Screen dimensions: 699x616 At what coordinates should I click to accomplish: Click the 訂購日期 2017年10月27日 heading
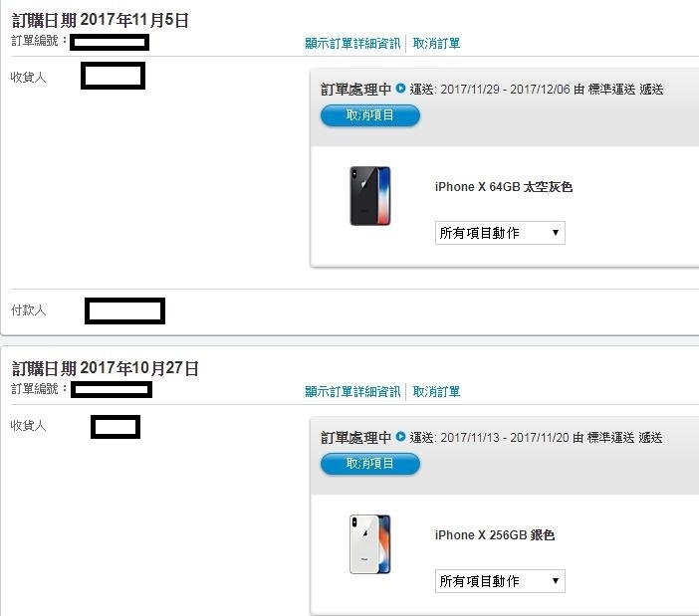(106, 368)
